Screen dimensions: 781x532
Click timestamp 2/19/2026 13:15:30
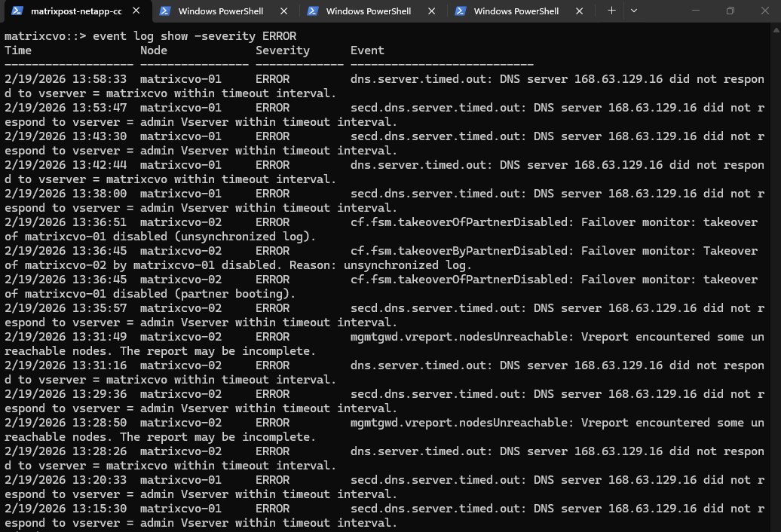click(66, 509)
